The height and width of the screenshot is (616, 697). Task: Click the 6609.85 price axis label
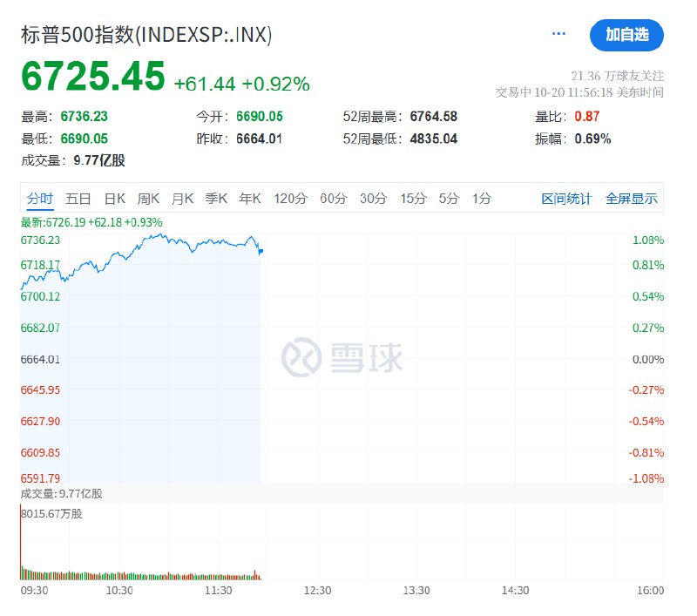40,452
